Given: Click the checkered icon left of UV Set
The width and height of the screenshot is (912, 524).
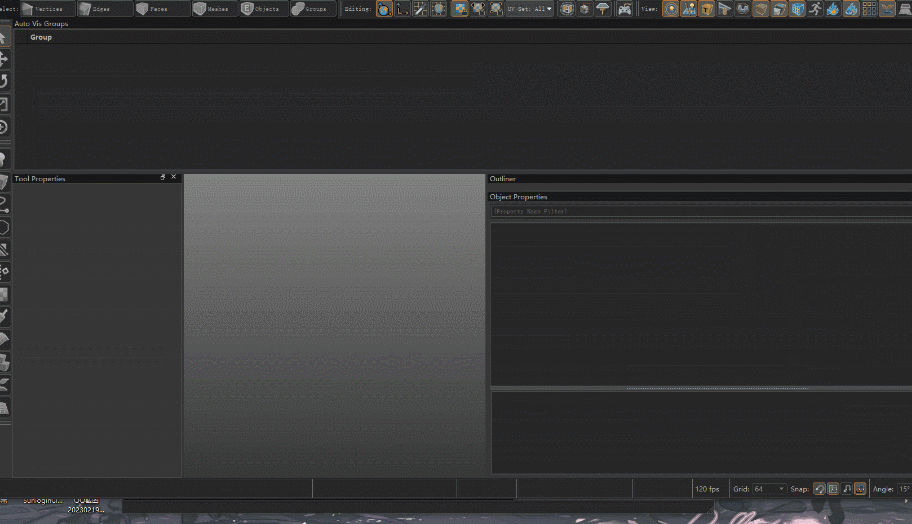Looking at the screenshot, I should (496, 9).
